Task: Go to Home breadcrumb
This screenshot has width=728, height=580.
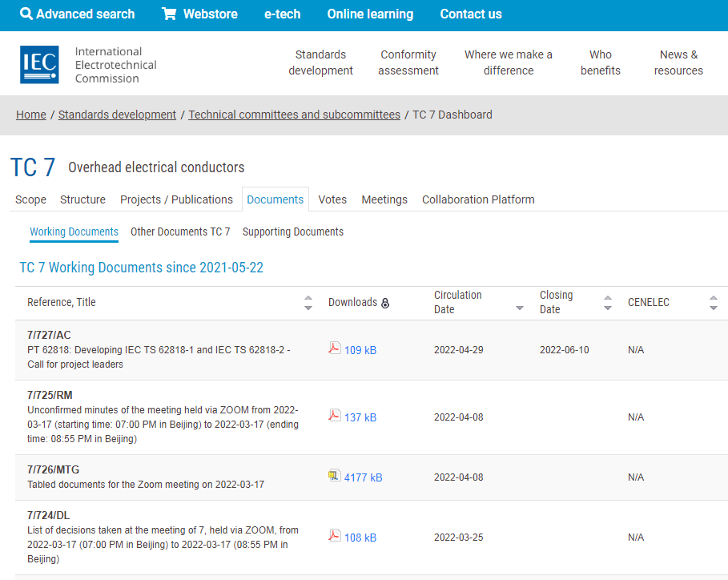Action: [31, 115]
